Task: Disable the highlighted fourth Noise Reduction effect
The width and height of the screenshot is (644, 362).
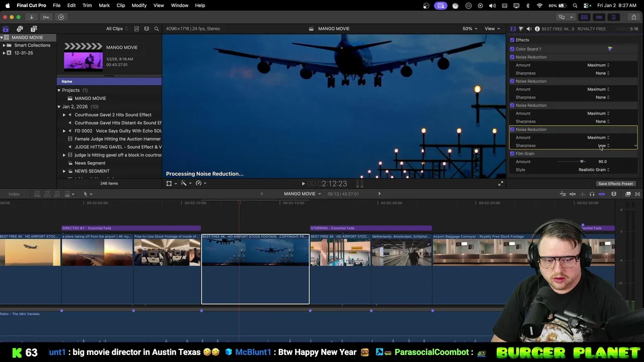Action: 512,129
